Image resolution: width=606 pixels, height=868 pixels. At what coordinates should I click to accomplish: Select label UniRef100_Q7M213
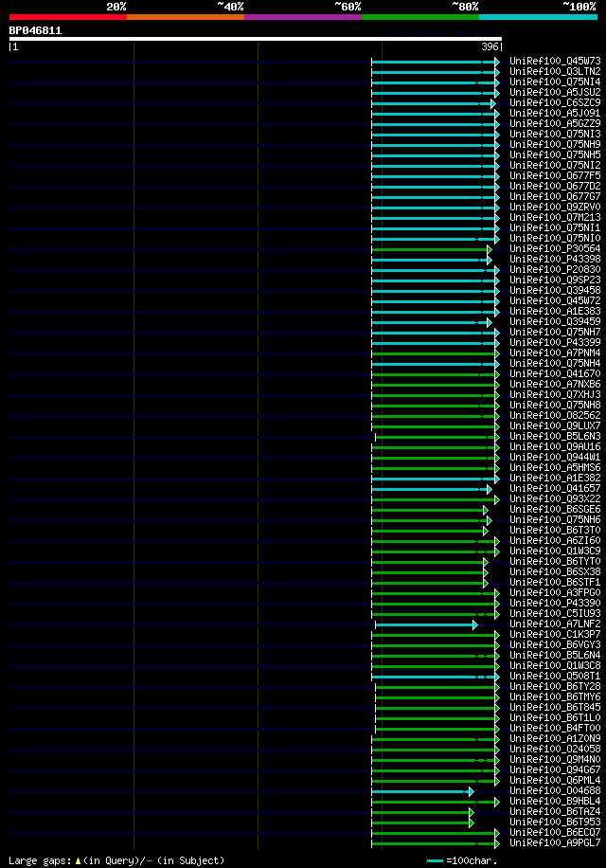coord(555,218)
